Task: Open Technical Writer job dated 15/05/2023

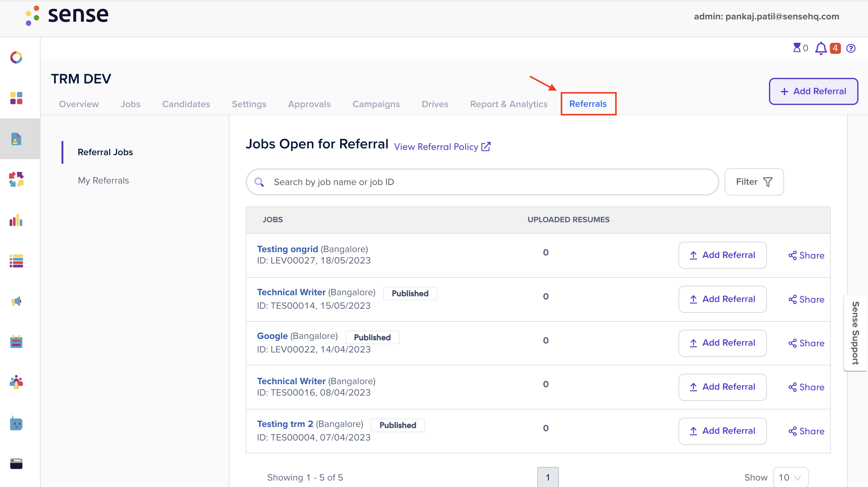Action: click(x=291, y=292)
